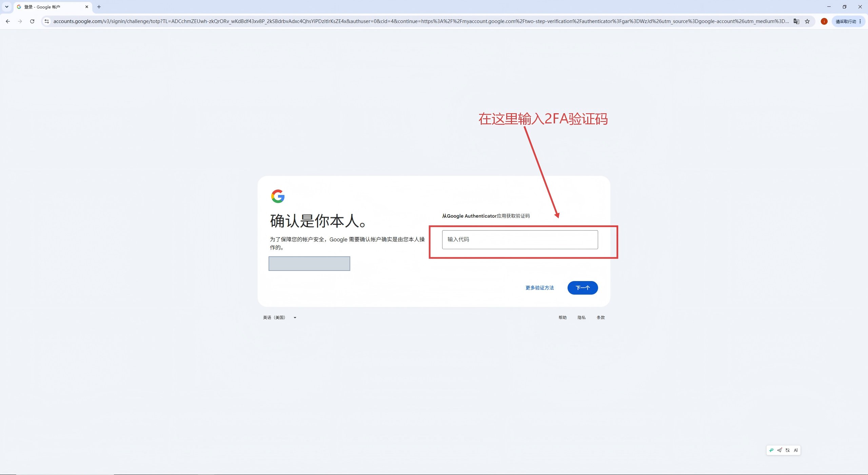The width and height of the screenshot is (868, 475).
Task: Click the green floating toolbar logo icon
Action: (771, 450)
